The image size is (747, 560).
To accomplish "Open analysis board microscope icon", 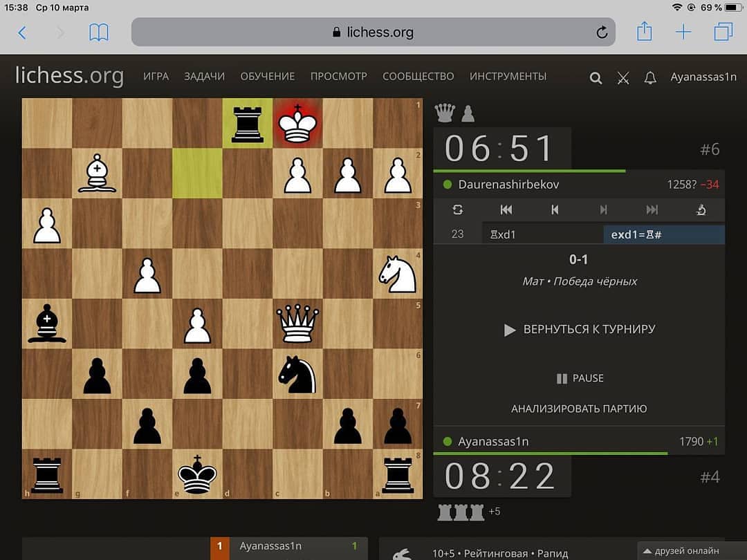I will [x=701, y=210].
